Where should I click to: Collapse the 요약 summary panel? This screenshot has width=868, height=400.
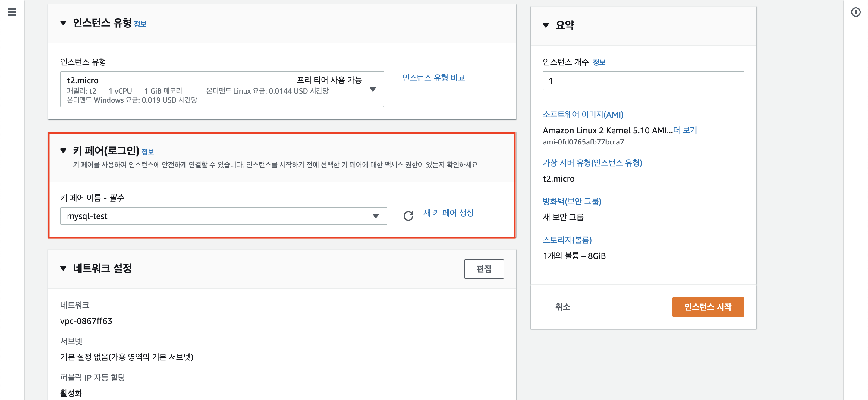(x=546, y=25)
